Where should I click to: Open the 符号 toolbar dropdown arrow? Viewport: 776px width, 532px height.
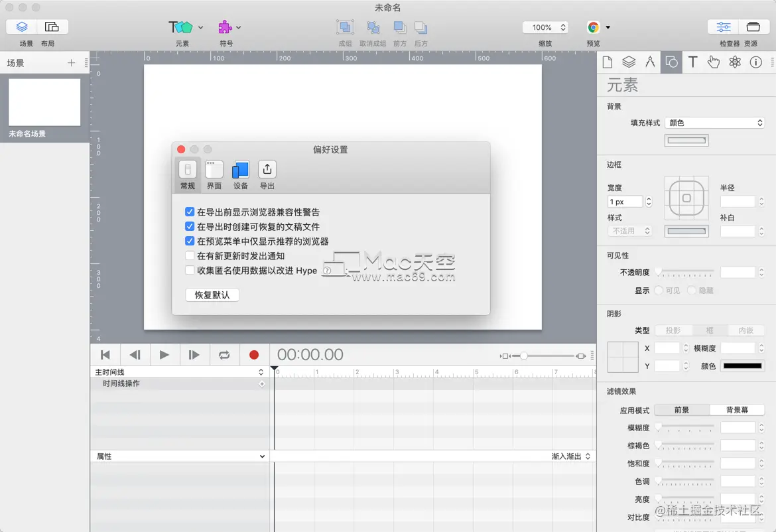click(x=239, y=28)
